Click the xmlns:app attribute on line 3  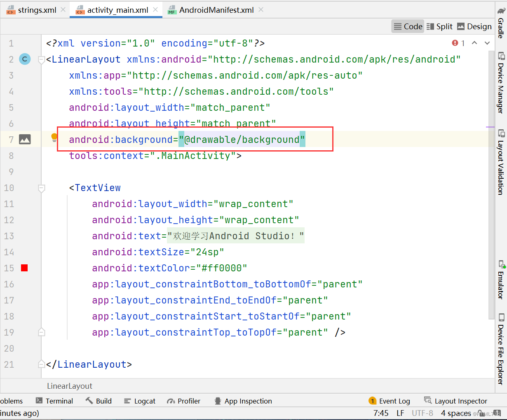click(216, 75)
